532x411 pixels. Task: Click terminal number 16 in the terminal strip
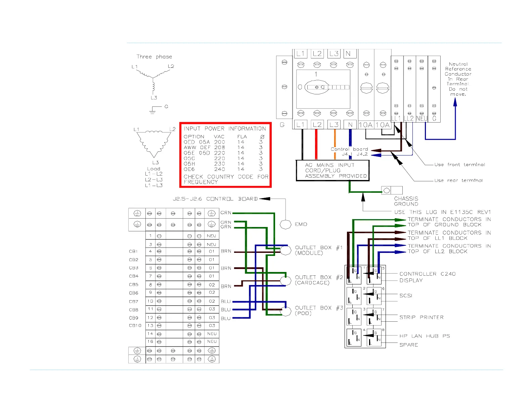[x=150, y=341]
